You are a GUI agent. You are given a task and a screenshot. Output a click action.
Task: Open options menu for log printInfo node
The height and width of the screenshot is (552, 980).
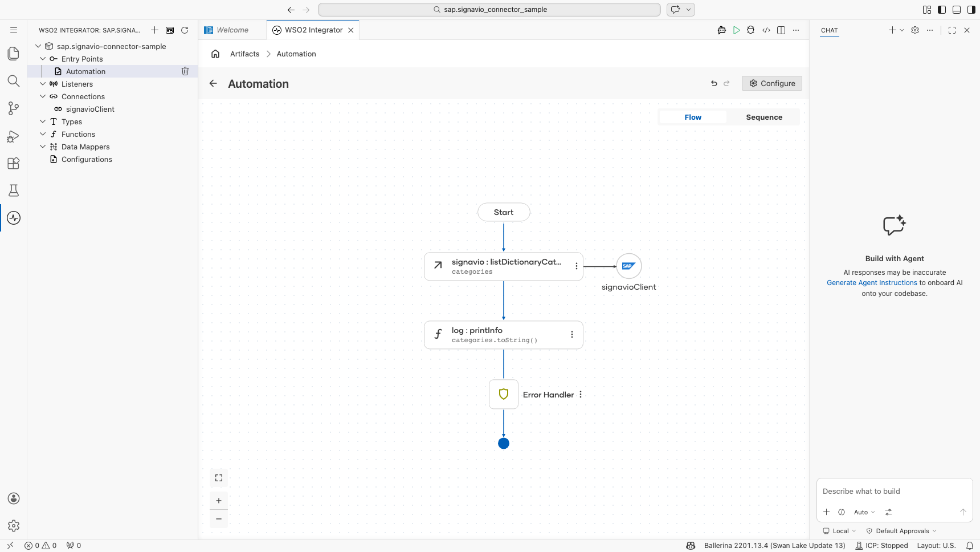(572, 335)
